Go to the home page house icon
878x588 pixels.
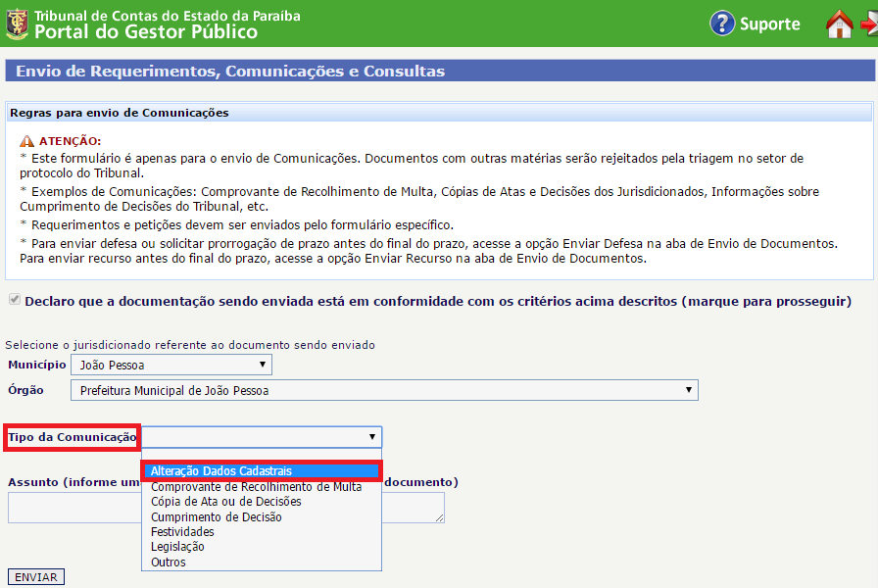(x=839, y=24)
